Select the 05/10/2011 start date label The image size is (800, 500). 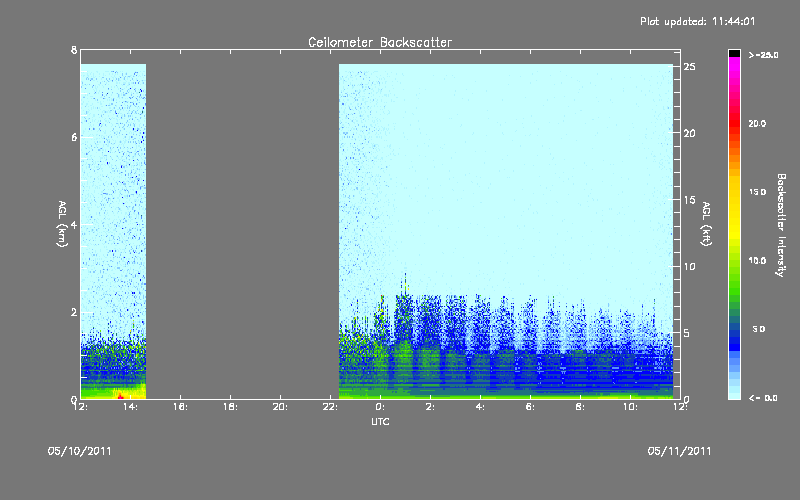coord(80,451)
